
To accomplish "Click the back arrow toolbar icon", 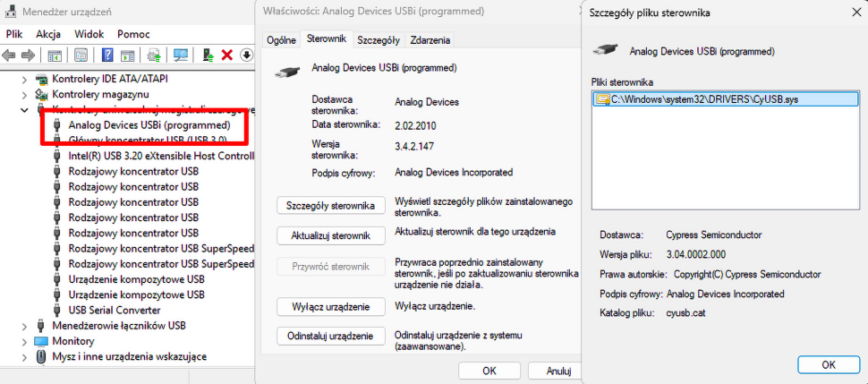I will 9,55.
